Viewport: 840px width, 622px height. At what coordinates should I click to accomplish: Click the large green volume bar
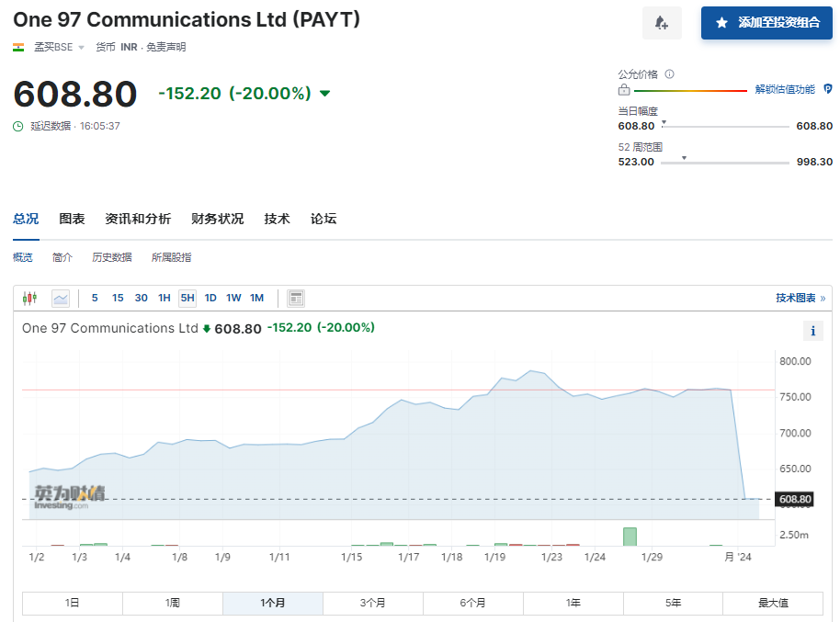pos(630,537)
